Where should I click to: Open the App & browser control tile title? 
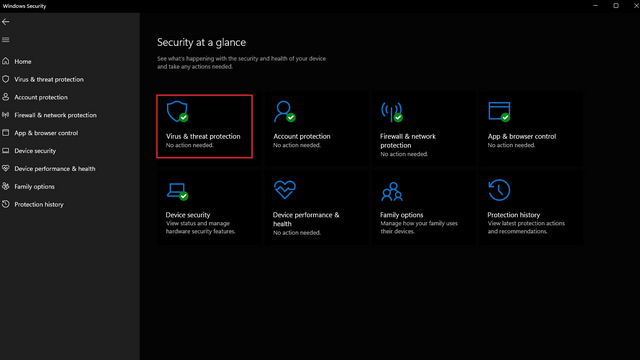[x=522, y=136]
